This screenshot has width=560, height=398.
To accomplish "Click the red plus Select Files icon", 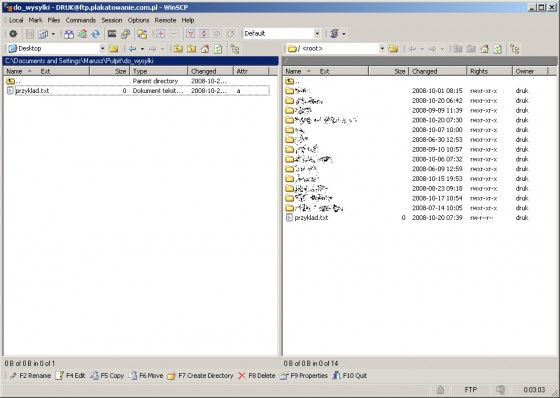I will point(161,34).
